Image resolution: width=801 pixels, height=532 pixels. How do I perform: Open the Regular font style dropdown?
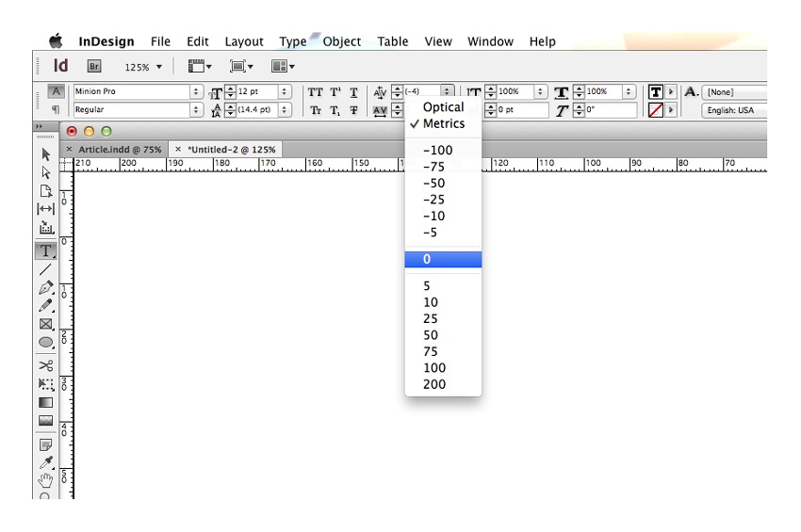196,110
